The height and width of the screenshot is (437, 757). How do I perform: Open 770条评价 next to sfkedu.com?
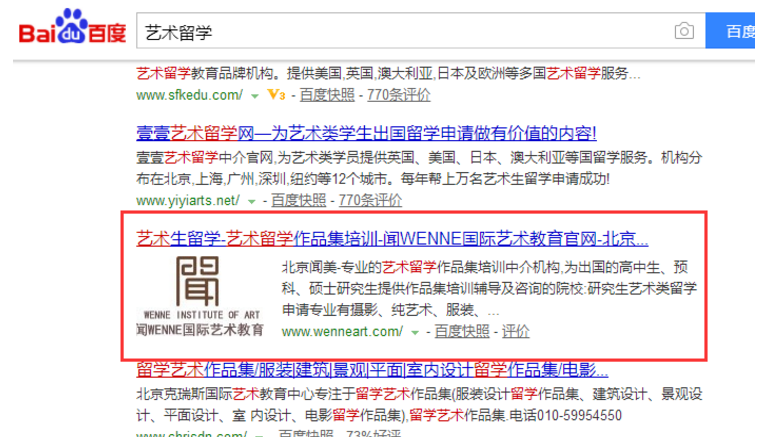(398, 95)
